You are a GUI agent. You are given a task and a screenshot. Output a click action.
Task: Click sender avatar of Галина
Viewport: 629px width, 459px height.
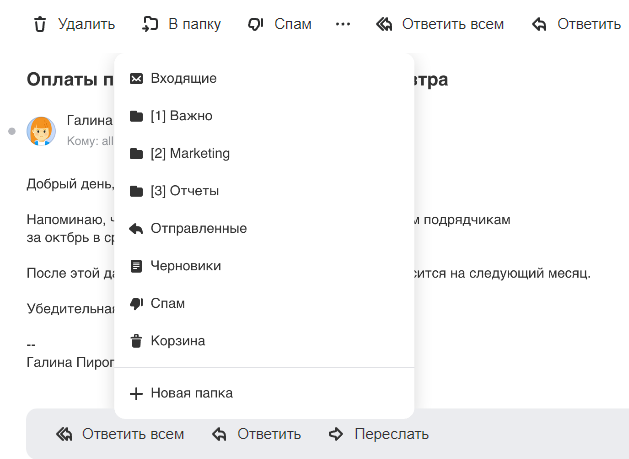41,131
